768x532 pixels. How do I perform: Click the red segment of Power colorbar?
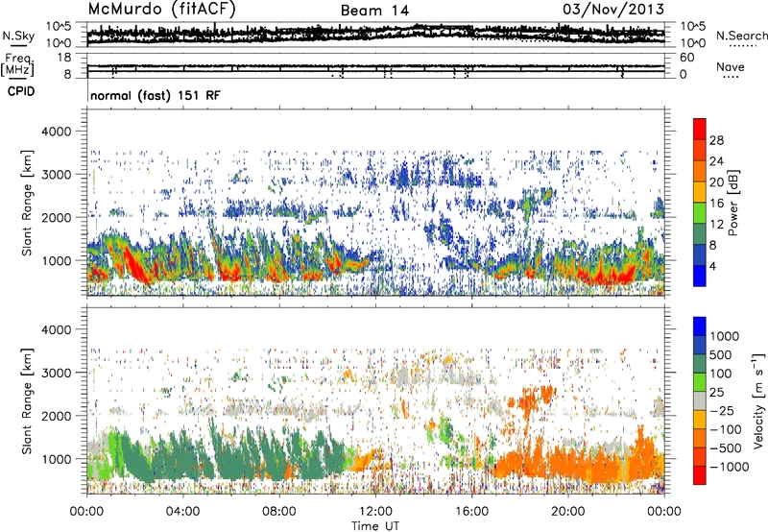tap(700, 129)
